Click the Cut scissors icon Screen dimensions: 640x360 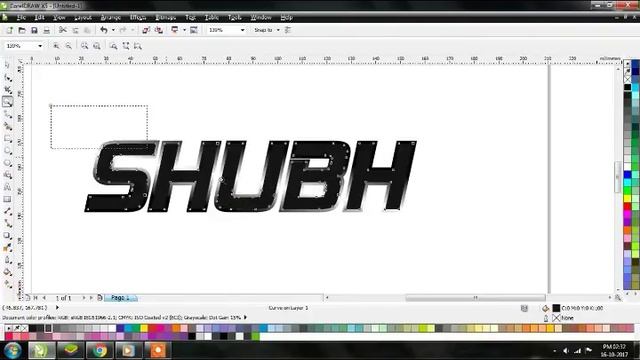(x=62, y=30)
